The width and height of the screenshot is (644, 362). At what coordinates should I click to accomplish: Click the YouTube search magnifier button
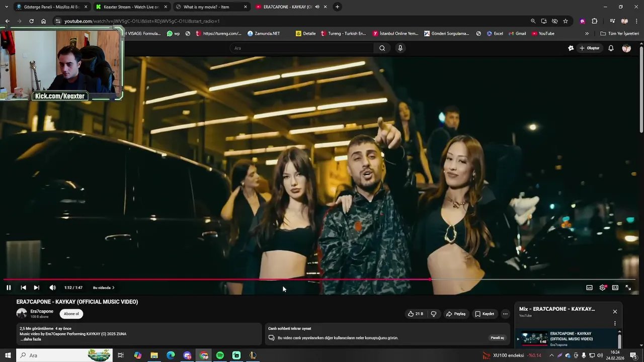tap(382, 48)
